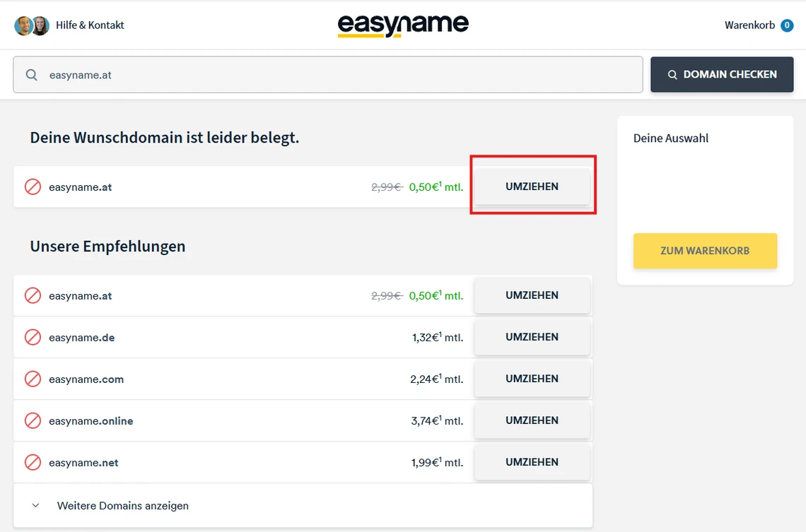
Task: Click Umziehen for easyname.de
Action: click(532, 337)
